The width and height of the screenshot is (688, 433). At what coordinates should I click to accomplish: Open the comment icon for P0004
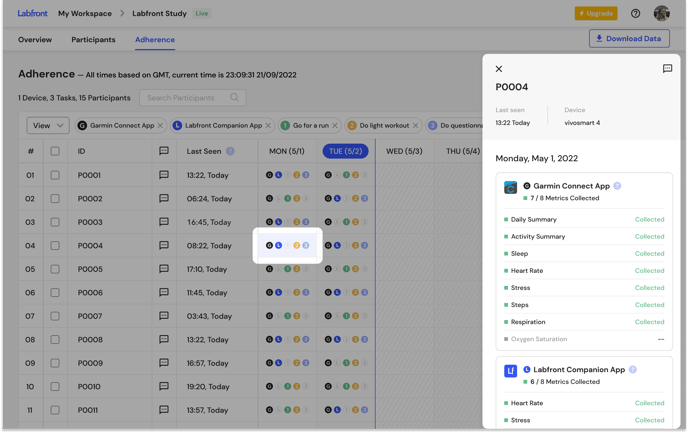tap(164, 245)
